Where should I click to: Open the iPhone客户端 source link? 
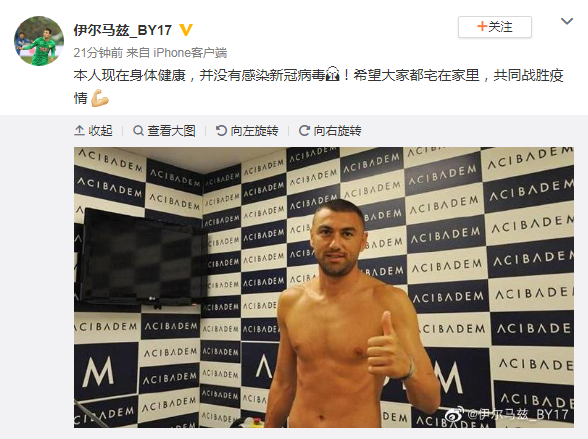coord(190,53)
